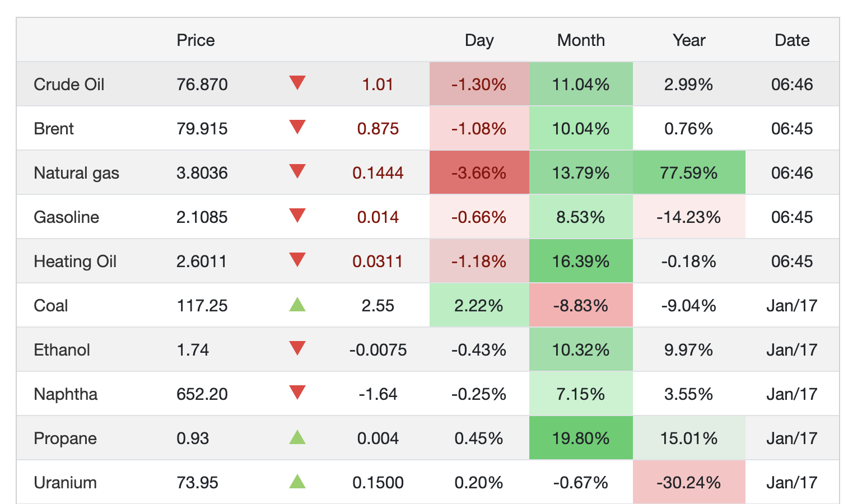Click the green up arrow in Coal row

point(297,304)
